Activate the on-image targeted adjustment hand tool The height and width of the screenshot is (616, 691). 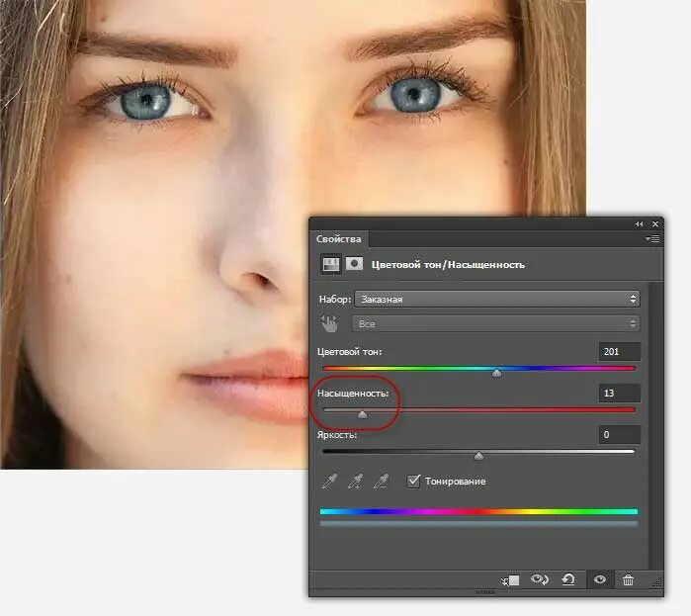pyautogui.click(x=329, y=324)
